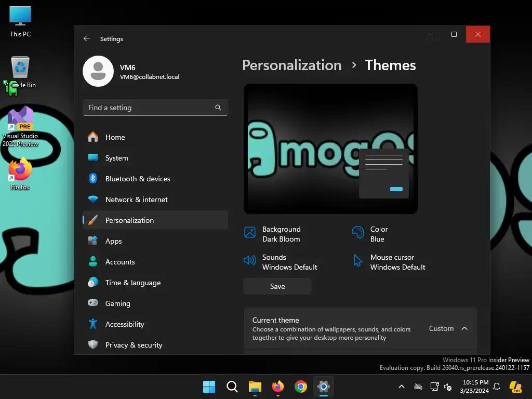Click the network tray icon
This screenshot has height=399, width=532.
click(435, 387)
